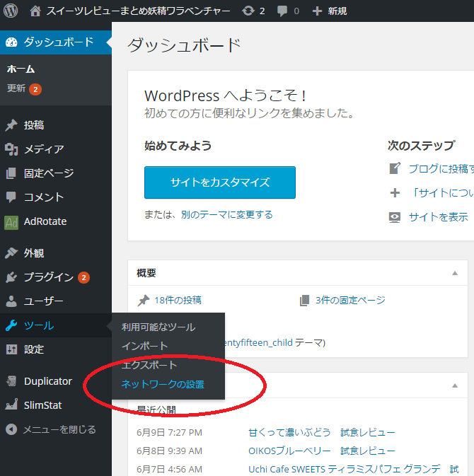Screen dimensions: 474x476
Task: Click the プラグイン plug icon
Action: 11,277
